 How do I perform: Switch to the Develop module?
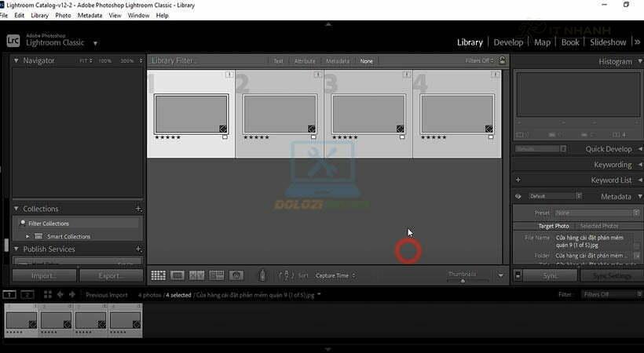[x=508, y=42]
